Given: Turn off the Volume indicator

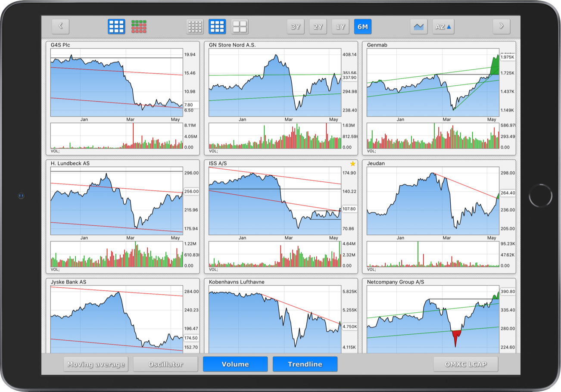Looking at the screenshot, I should pos(235,364).
